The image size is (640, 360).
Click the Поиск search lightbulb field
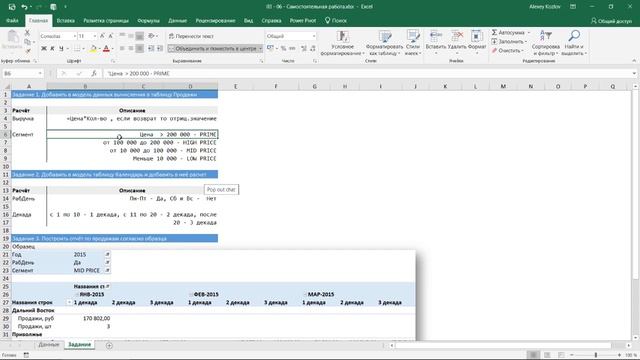coord(336,20)
